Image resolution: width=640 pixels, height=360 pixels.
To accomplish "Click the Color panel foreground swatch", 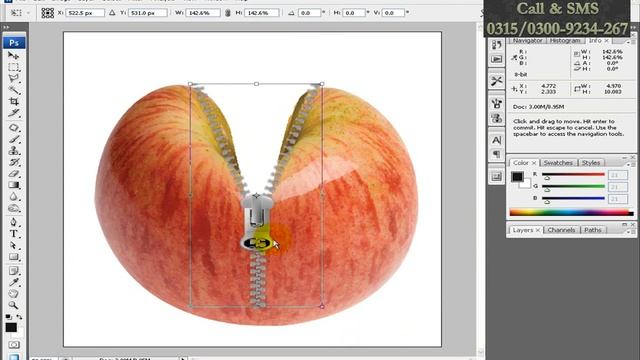I will coord(517,177).
